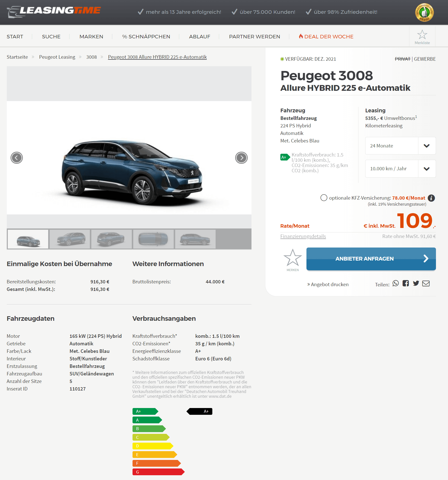The image size is (448, 480).
Task: Open the eKomi customer award badge
Action: (x=424, y=13)
